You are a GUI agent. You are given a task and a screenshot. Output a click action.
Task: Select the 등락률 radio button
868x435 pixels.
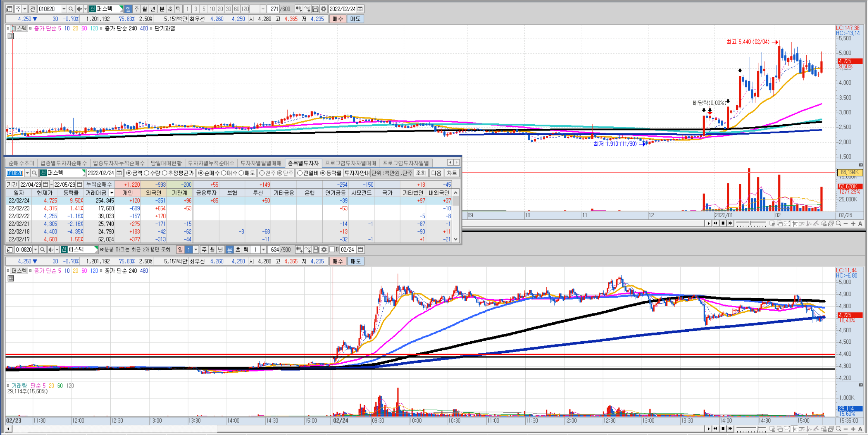(x=323, y=173)
